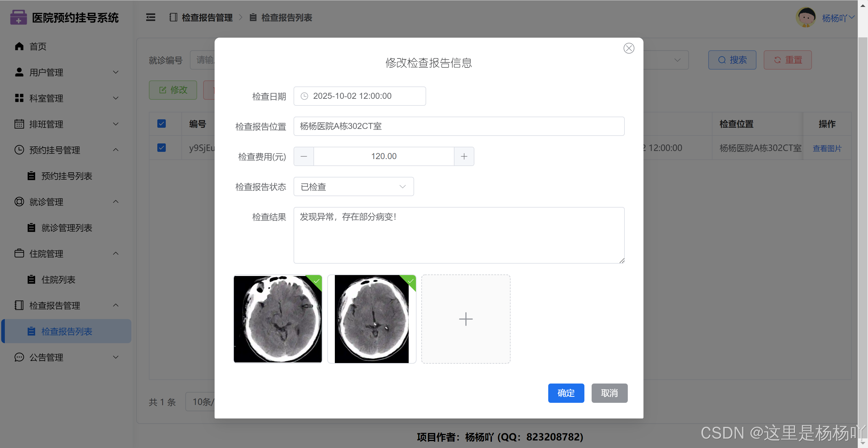Click the clock icon in date field
This screenshot has height=448, width=868.
(x=304, y=96)
